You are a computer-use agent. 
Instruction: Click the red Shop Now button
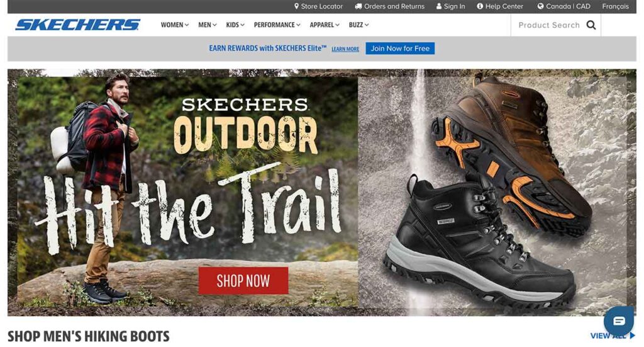click(x=243, y=281)
